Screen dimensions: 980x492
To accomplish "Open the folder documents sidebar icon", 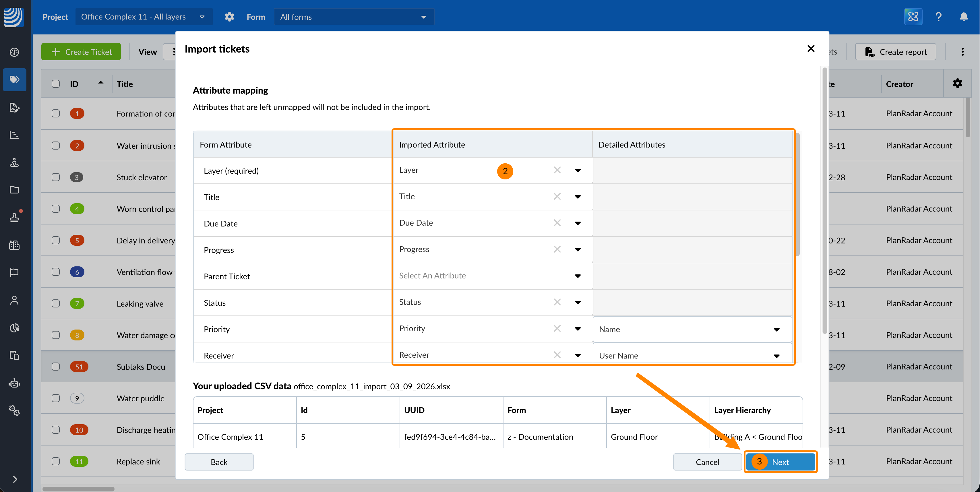I will point(14,190).
